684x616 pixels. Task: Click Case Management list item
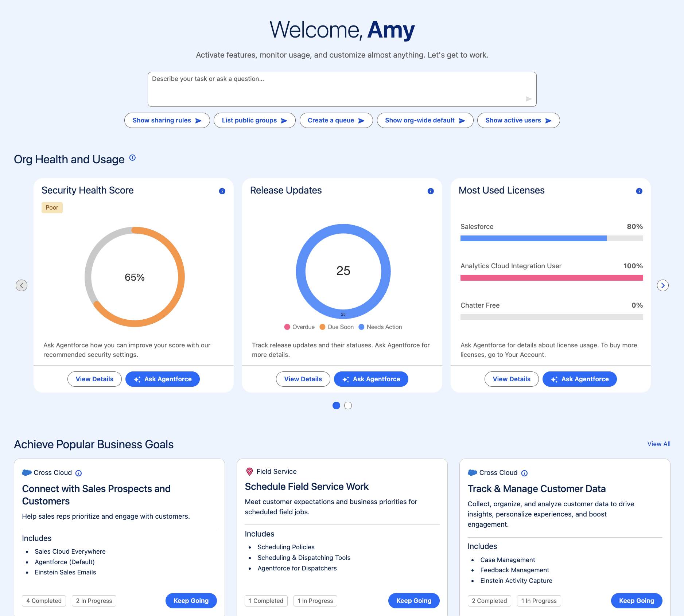tap(508, 560)
